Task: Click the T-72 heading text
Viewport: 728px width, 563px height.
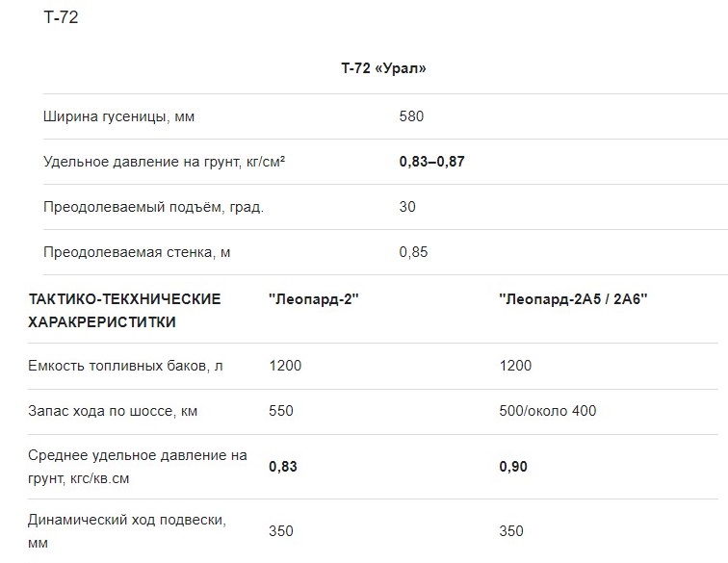Action: (61, 17)
